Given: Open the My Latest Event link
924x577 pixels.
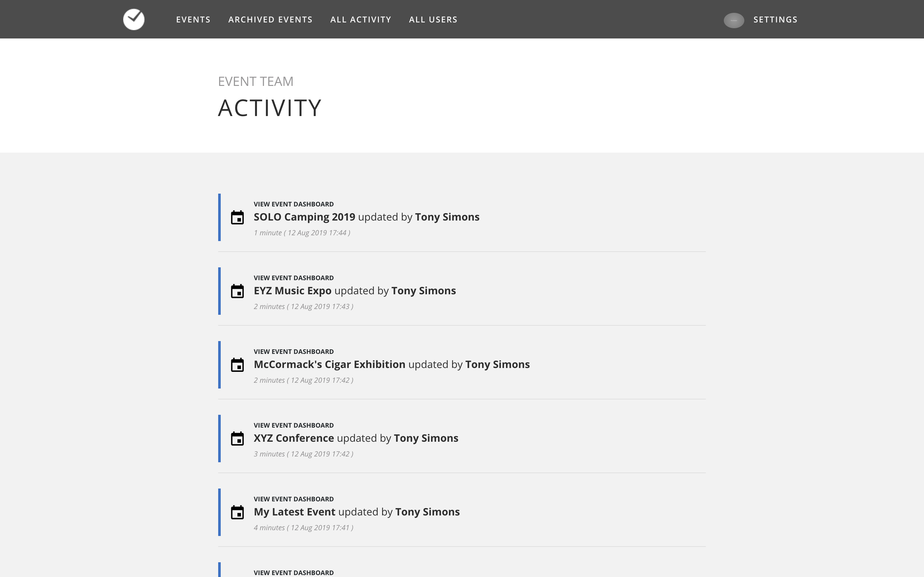Looking at the screenshot, I should [x=295, y=512].
